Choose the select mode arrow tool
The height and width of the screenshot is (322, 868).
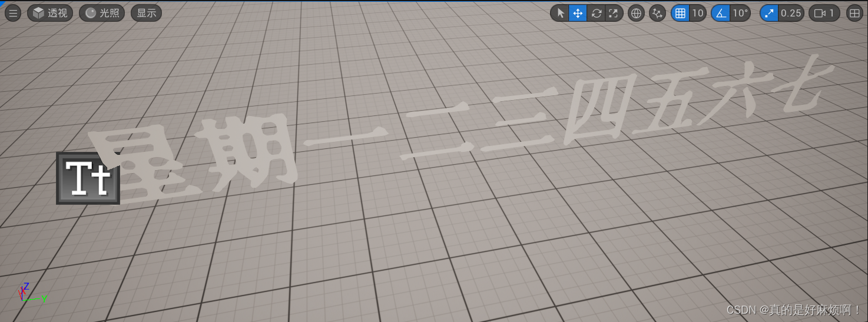(560, 13)
